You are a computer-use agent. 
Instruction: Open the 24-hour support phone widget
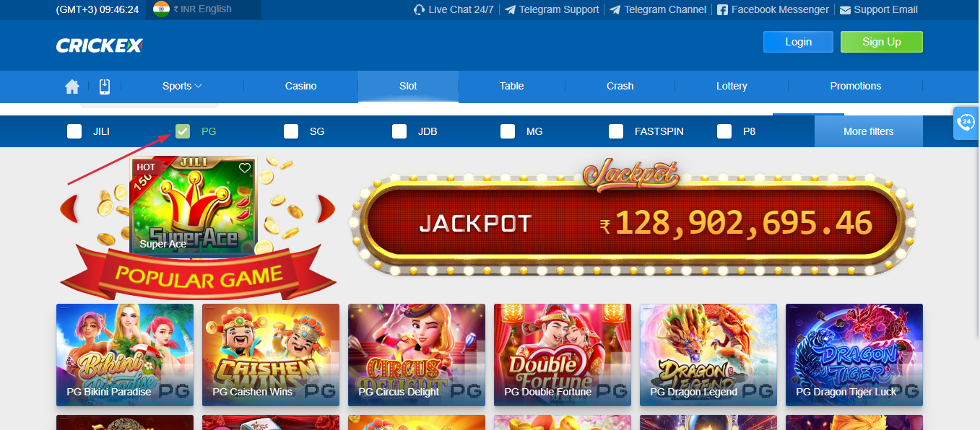coord(966,122)
